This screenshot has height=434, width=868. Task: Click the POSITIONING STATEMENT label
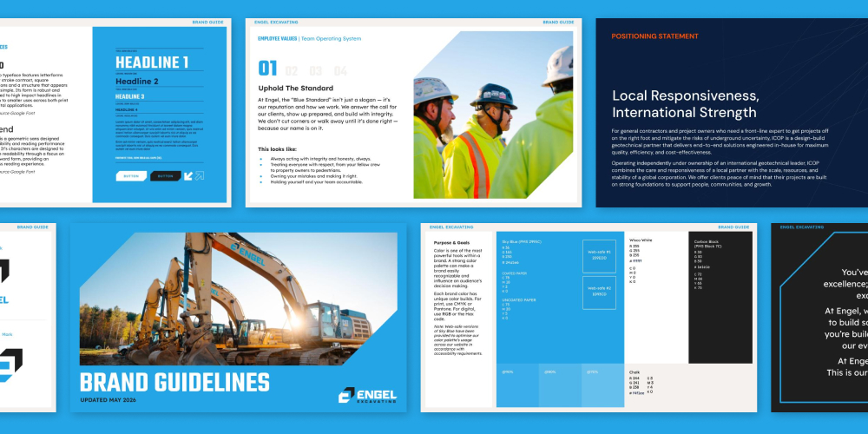click(654, 36)
